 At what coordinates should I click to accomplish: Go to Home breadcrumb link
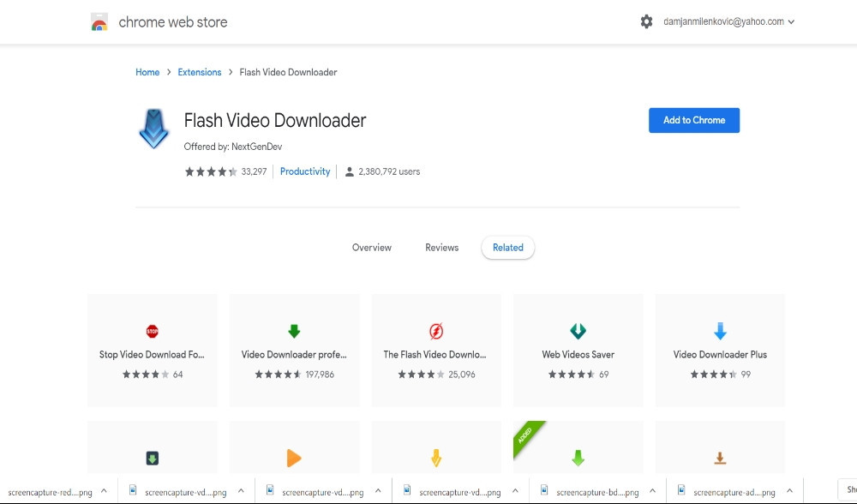pos(147,72)
